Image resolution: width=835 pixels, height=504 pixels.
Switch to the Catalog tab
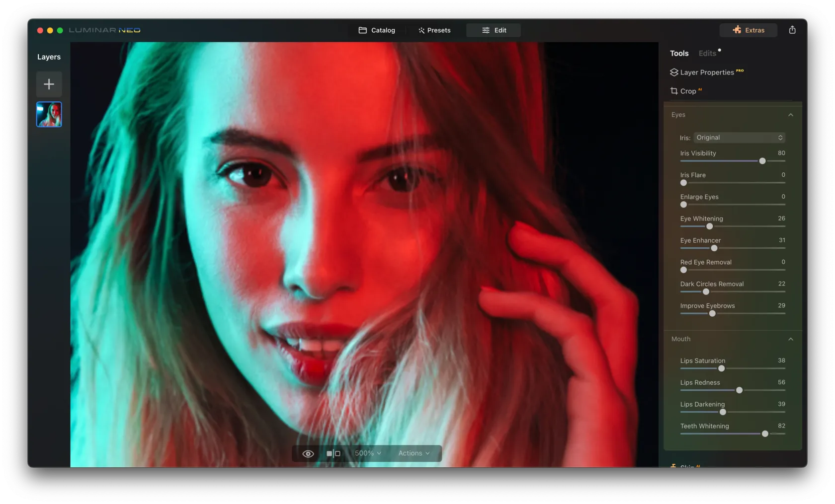point(377,30)
